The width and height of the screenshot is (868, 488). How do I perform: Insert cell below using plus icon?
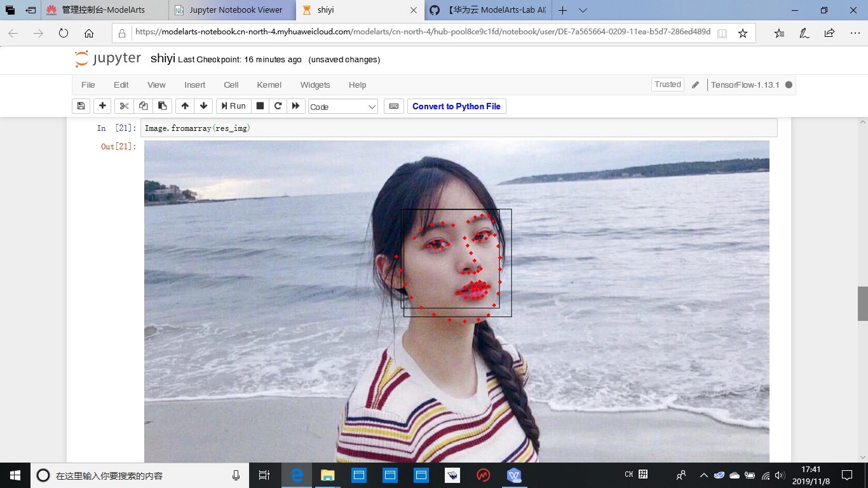(x=102, y=106)
